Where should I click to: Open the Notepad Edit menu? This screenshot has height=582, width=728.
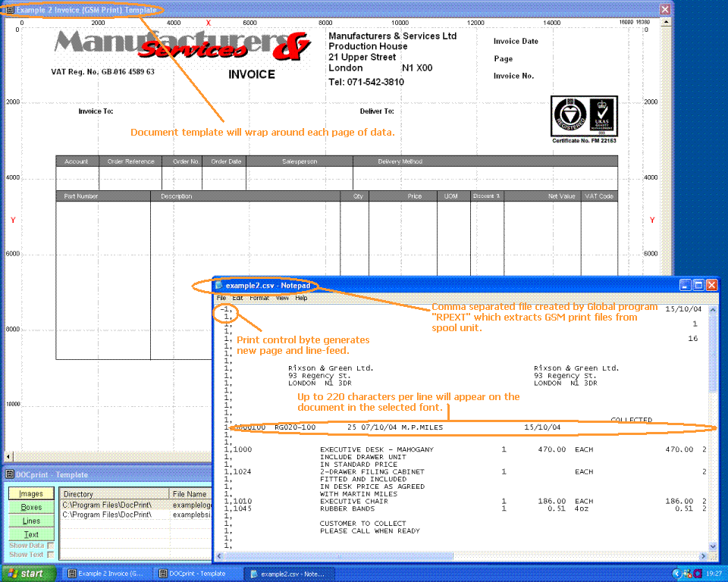point(237,298)
